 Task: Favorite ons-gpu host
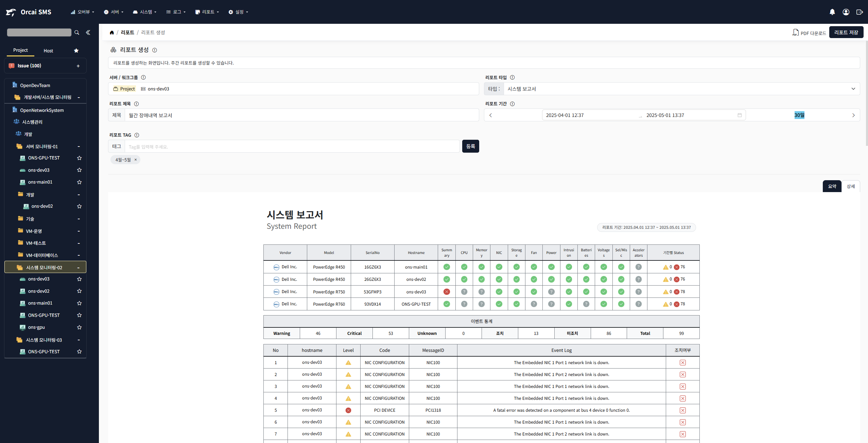(79, 327)
